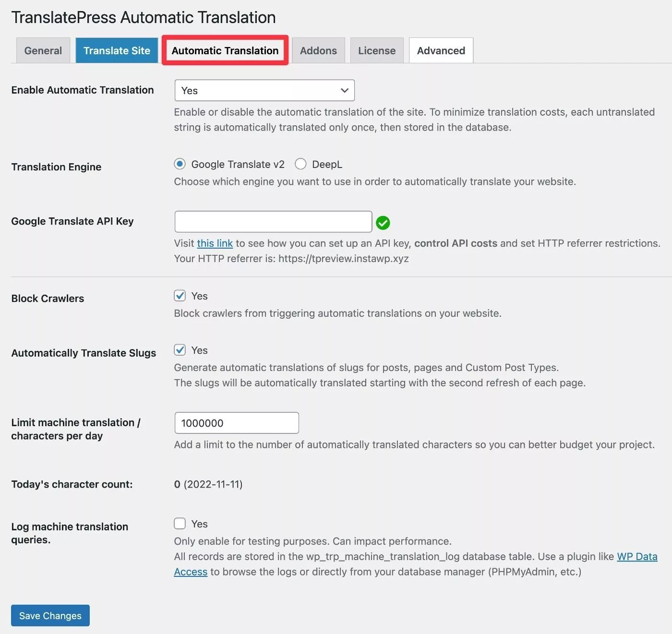
Task: Enable Log machine translation queries checkbox
Action: point(180,523)
